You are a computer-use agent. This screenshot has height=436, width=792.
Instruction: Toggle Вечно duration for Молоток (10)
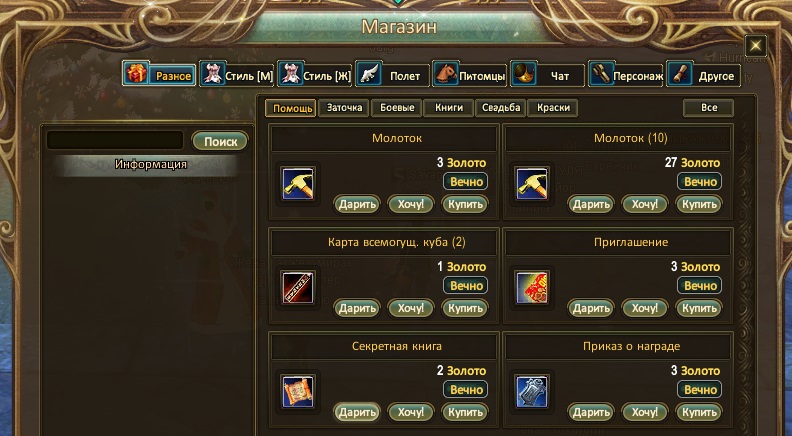[x=700, y=181]
